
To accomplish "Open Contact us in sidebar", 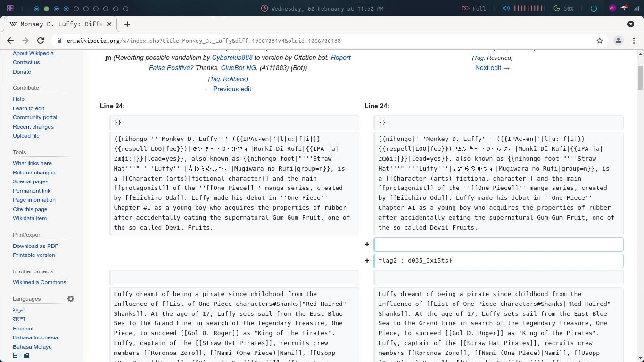I will coord(26,62).
